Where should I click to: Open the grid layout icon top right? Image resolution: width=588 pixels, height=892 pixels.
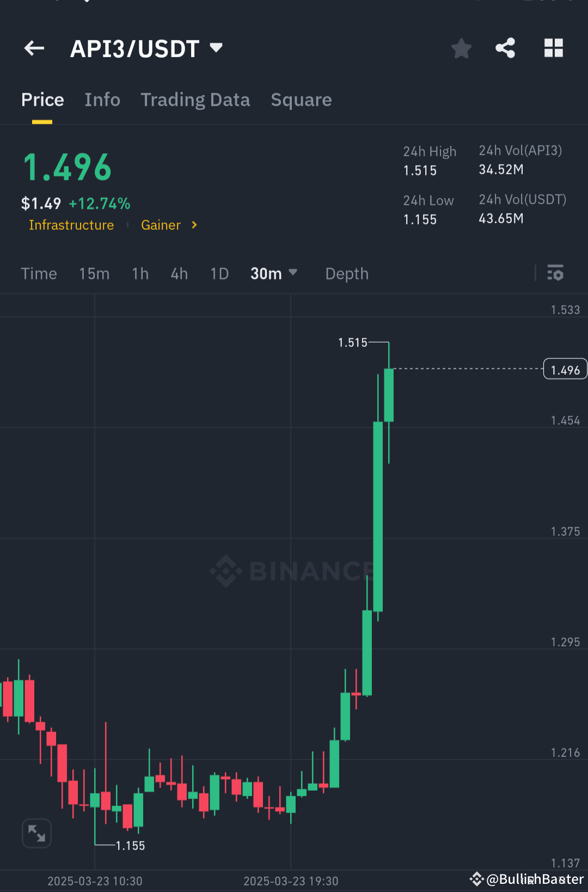coord(554,48)
